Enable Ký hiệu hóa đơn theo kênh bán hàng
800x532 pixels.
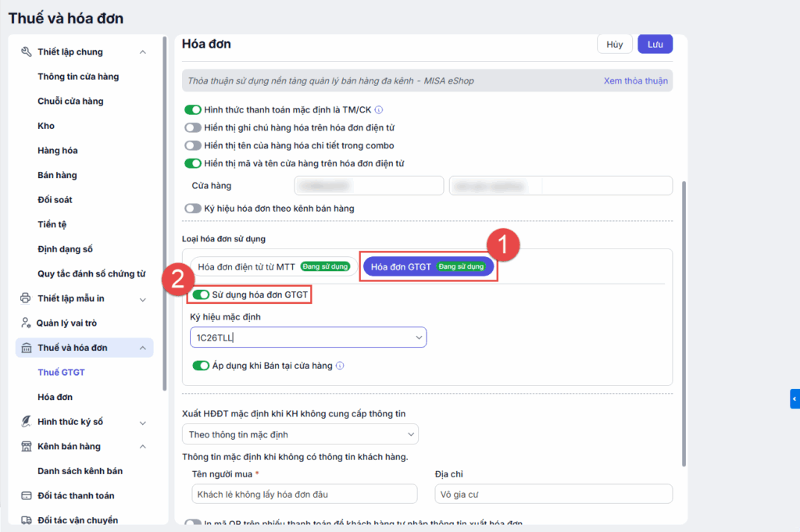point(192,209)
